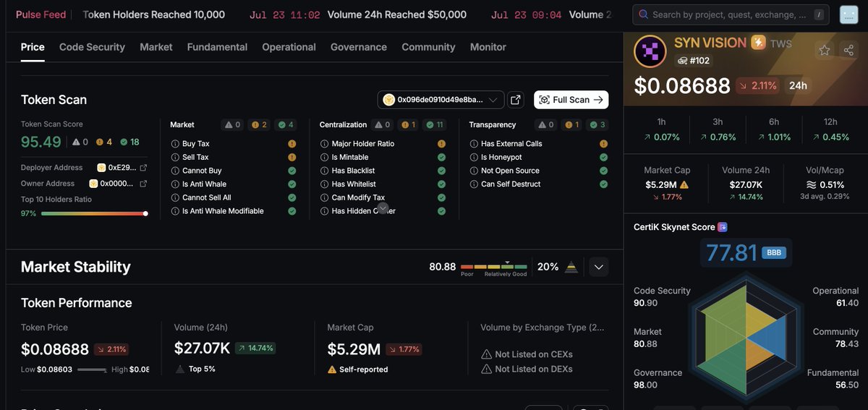Open owner address external link
This screenshot has height=410, width=868.
tap(143, 184)
